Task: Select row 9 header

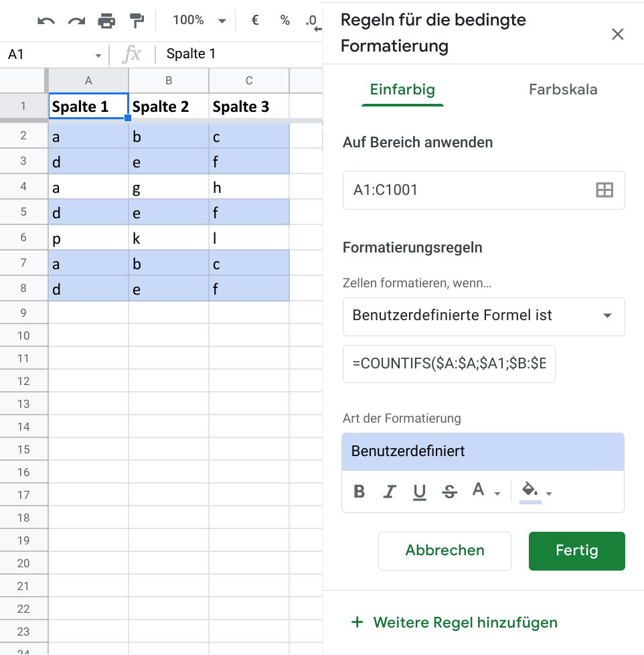Action: pos(23,313)
